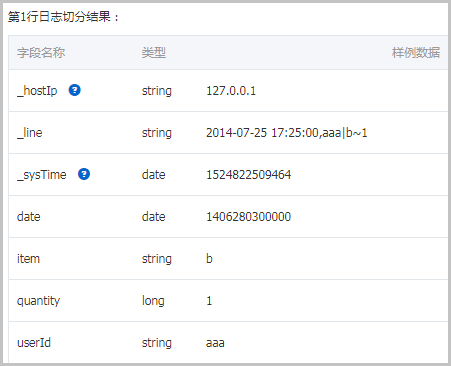
Task: Click the aaa sample value for userId
Action: pyautogui.click(x=215, y=343)
